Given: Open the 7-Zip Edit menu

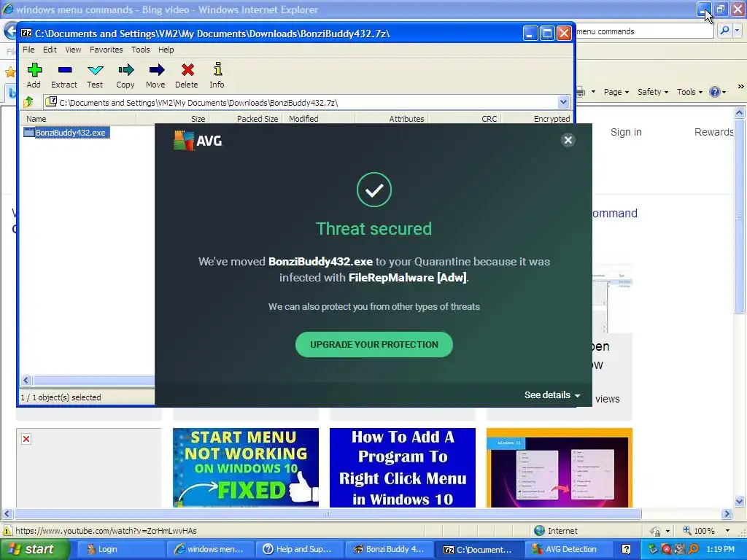Looking at the screenshot, I should click(50, 50).
